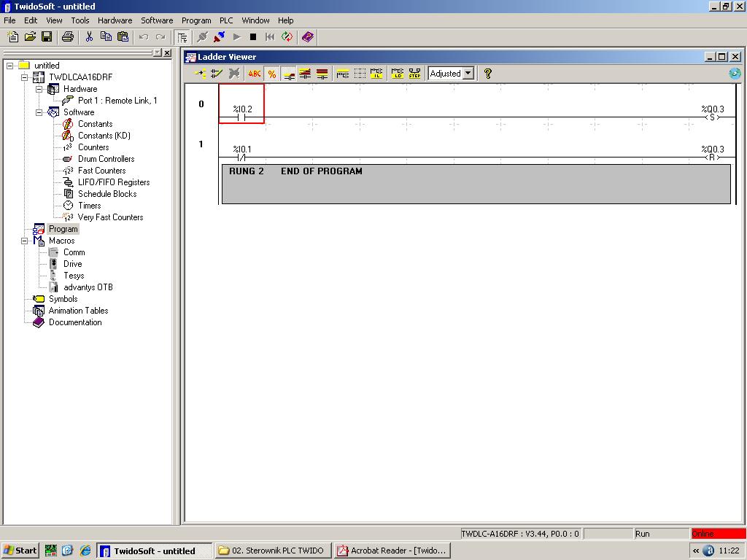
Task: Click the Print icon
Action: [x=68, y=36]
